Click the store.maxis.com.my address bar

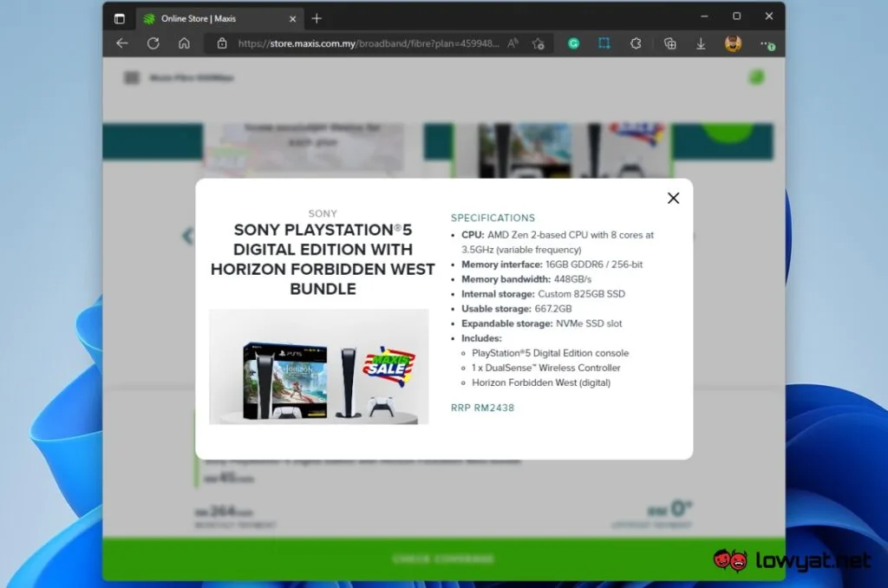coord(369,43)
